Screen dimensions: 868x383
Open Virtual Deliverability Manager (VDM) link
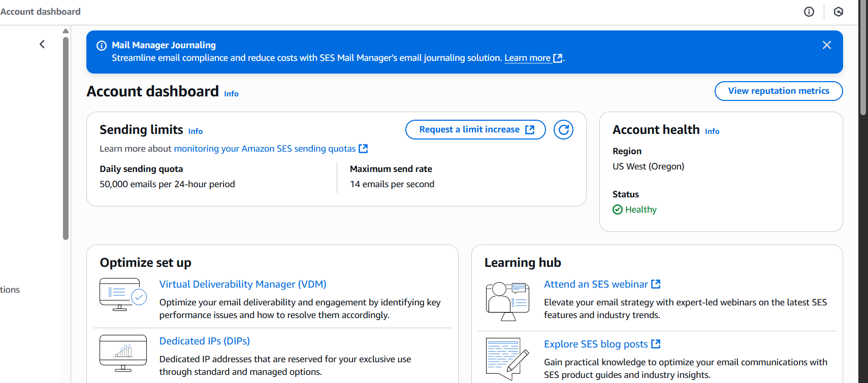click(x=243, y=284)
